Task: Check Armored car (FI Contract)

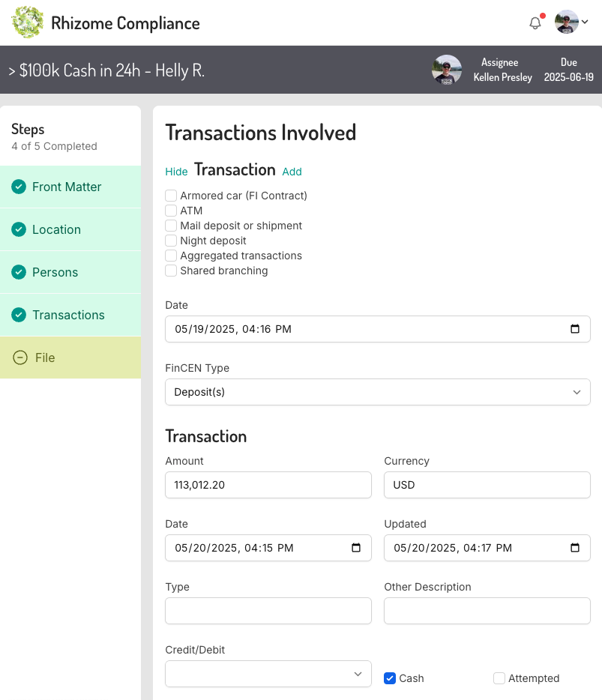Action: pos(171,196)
